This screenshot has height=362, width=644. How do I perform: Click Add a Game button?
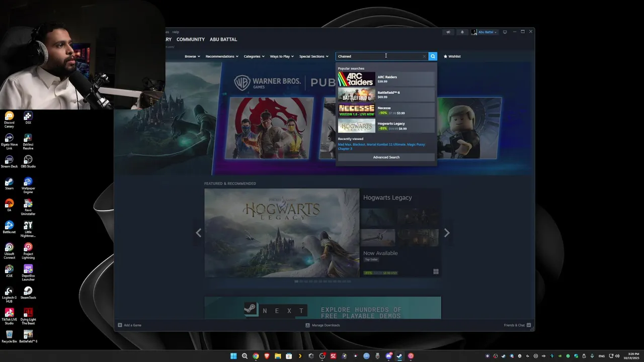[x=129, y=325]
